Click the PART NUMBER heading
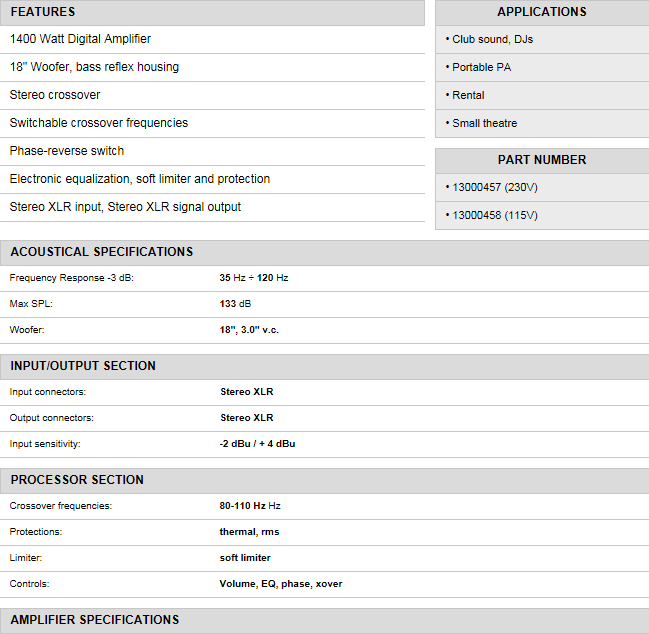Viewport: 649px width, 634px height. 541,160
